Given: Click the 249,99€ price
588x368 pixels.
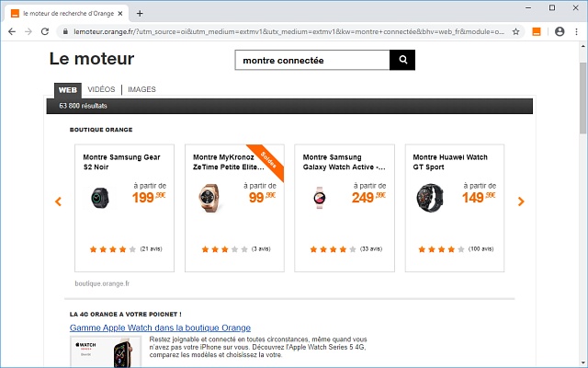Looking at the screenshot, I should click(x=368, y=197).
